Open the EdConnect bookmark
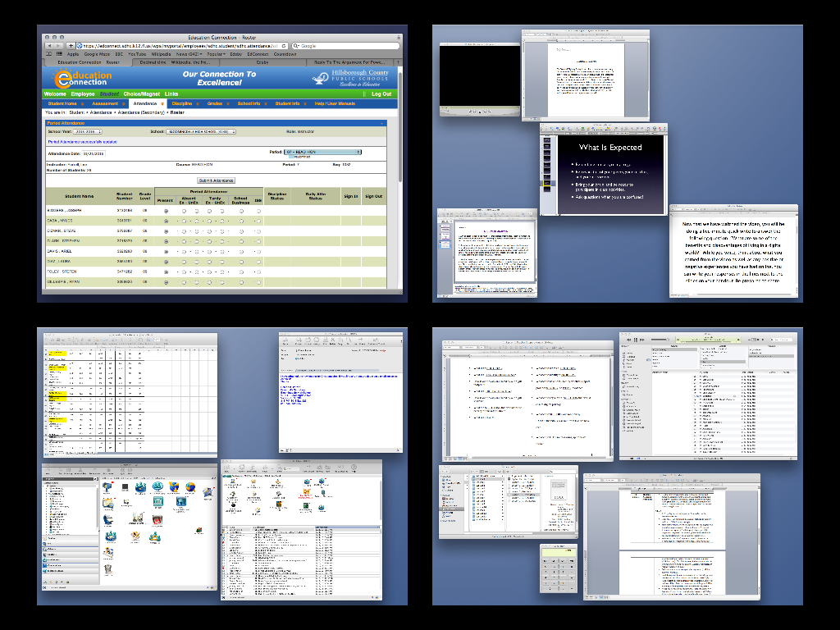 click(258, 54)
